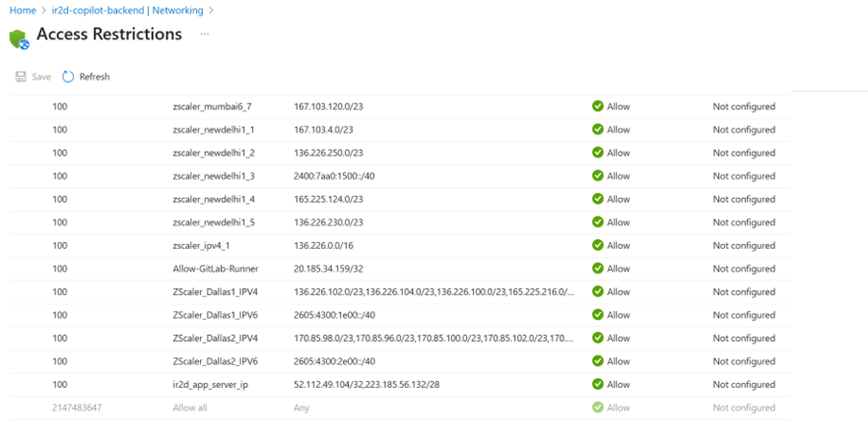Select the Allow all default rule
868x435 pixels.
click(x=190, y=408)
